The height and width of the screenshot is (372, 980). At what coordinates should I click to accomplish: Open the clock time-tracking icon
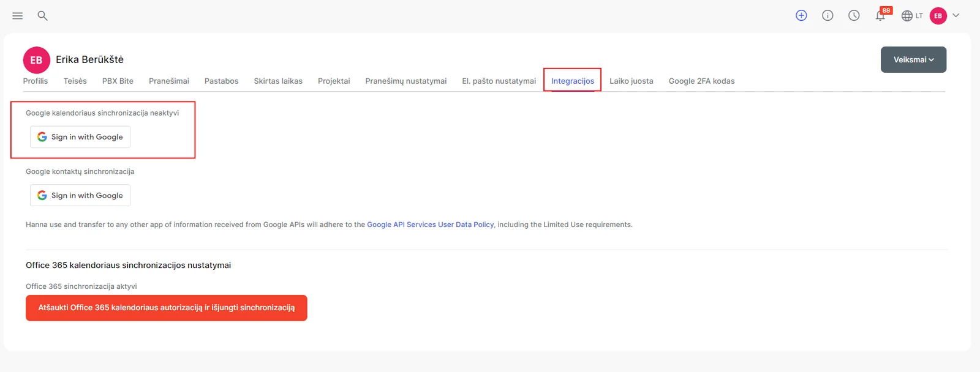click(854, 16)
